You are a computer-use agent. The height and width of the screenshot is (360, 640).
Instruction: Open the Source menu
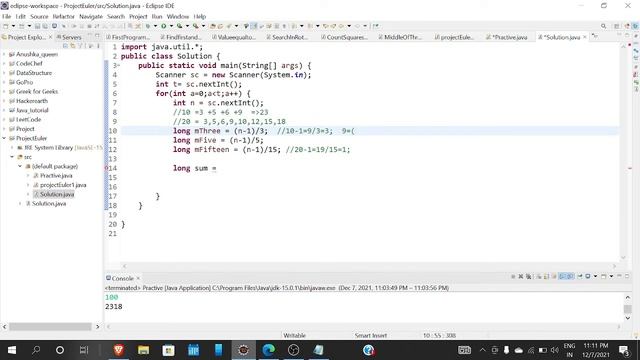point(39,16)
